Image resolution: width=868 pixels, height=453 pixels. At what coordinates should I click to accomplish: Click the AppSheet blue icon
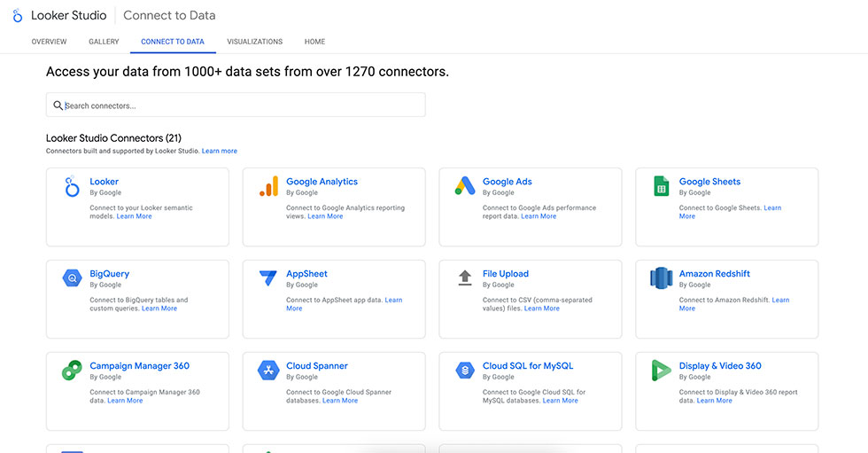pyautogui.click(x=267, y=277)
